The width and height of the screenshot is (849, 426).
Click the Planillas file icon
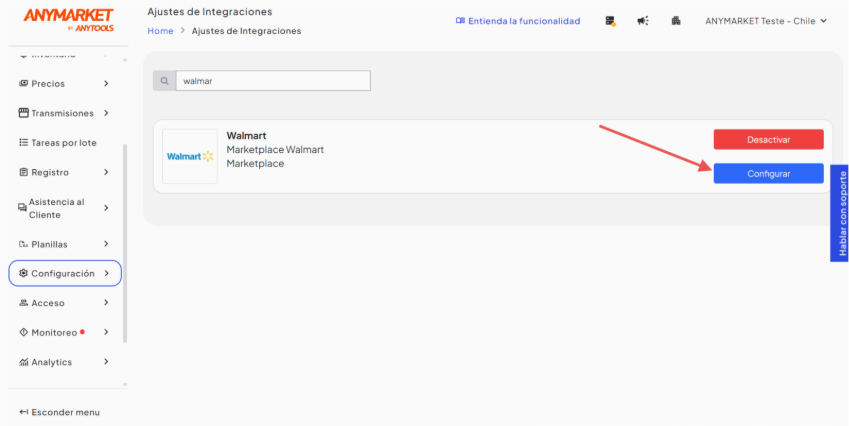click(x=23, y=244)
